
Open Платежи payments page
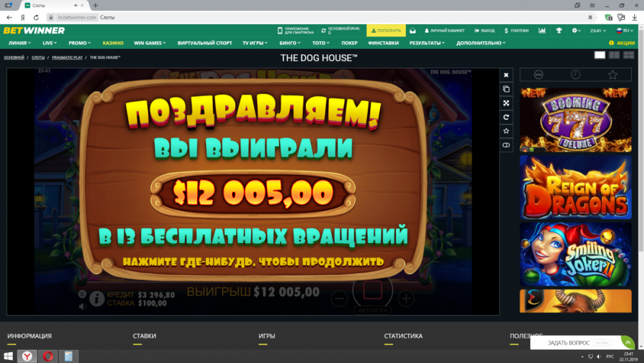tap(516, 30)
